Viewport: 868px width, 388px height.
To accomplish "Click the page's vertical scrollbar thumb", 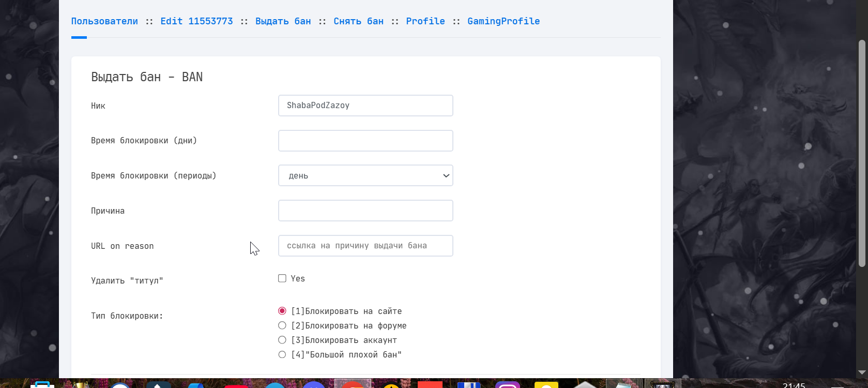I will pyautogui.click(x=862, y=154).
